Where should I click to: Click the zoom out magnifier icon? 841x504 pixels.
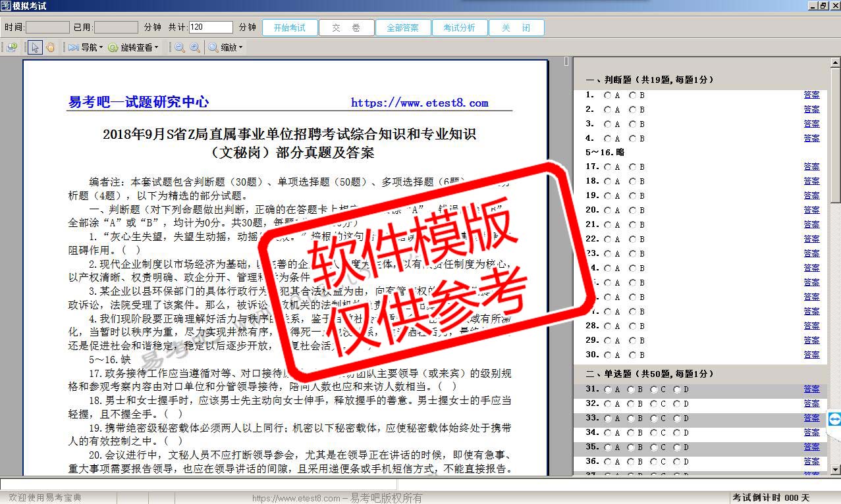[179, 47]
